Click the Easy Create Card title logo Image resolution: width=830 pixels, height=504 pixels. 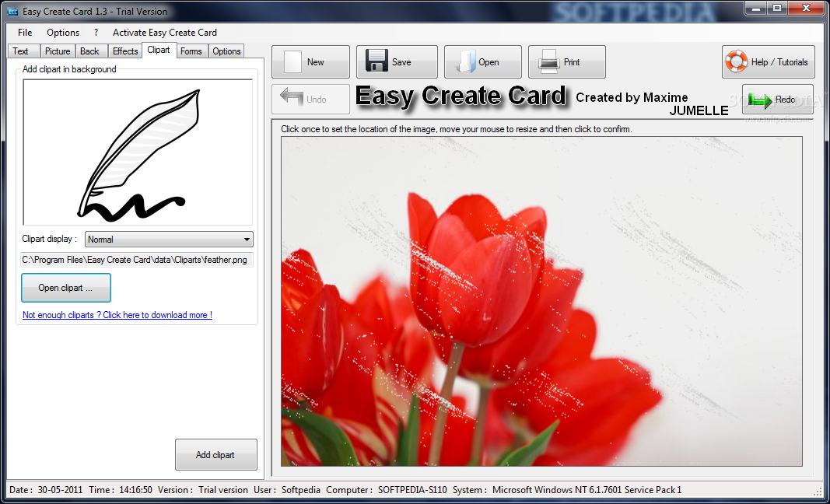[461, 96]
